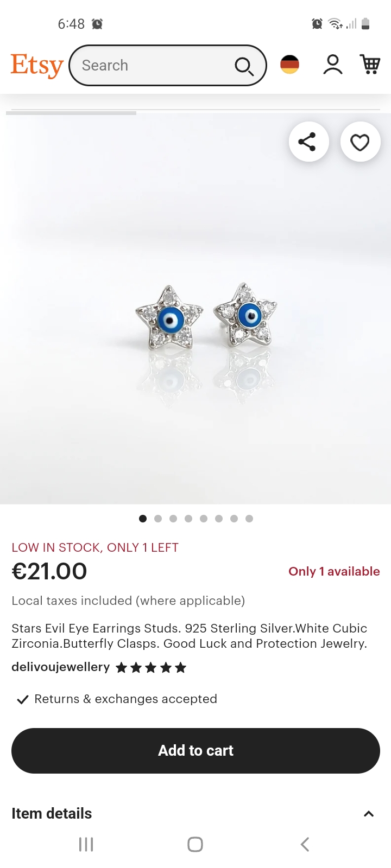The height and width of the screenshot is (868, 391).
Task: Open the account profile icon
Action: [x=332, y=65]
